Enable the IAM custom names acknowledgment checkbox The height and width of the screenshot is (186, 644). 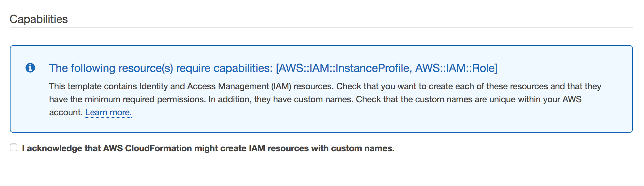[x=14, y=147]
